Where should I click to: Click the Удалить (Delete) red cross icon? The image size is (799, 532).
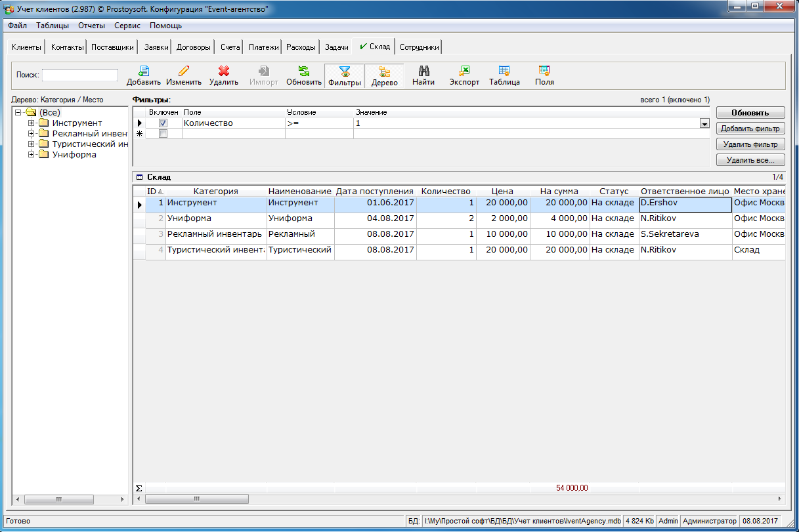[223, 72]
